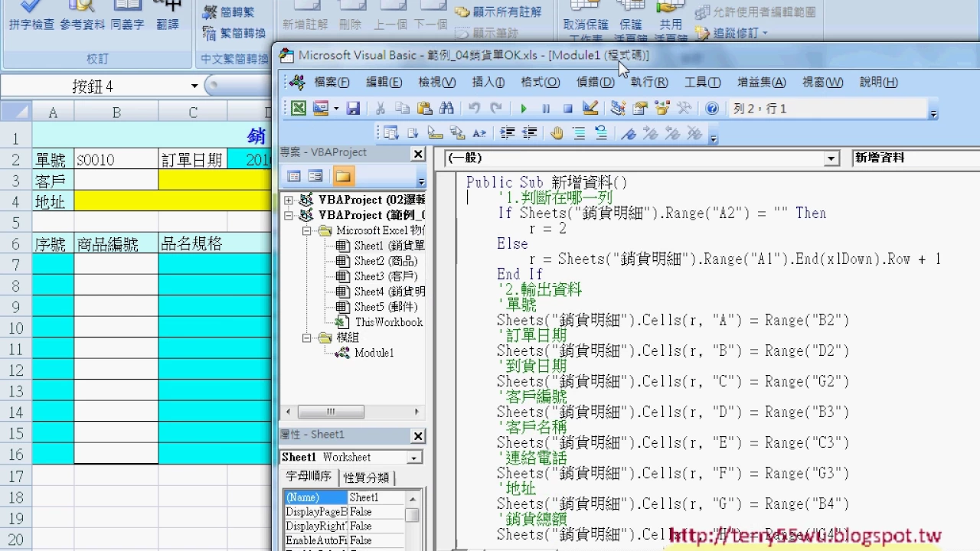Run the macro with the green play icon
This screenshot has width=980, height=551.
524,109
